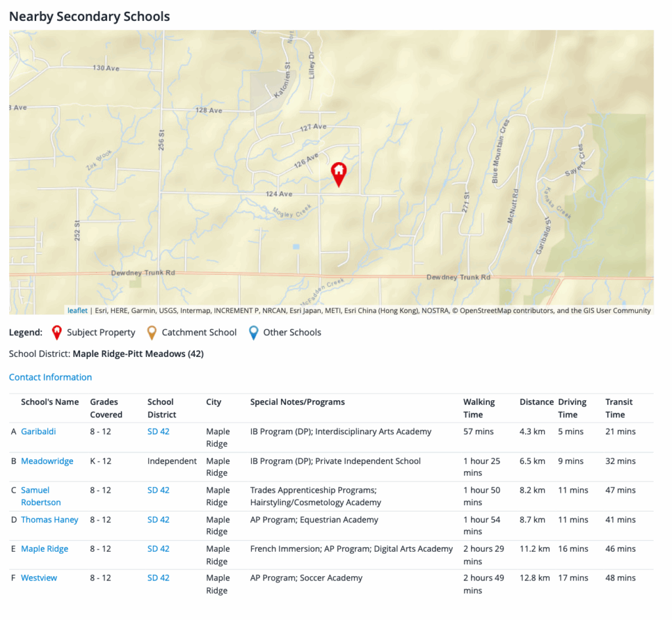Open the Contact Information link
The image size is (672, 620).
(51, 377)
